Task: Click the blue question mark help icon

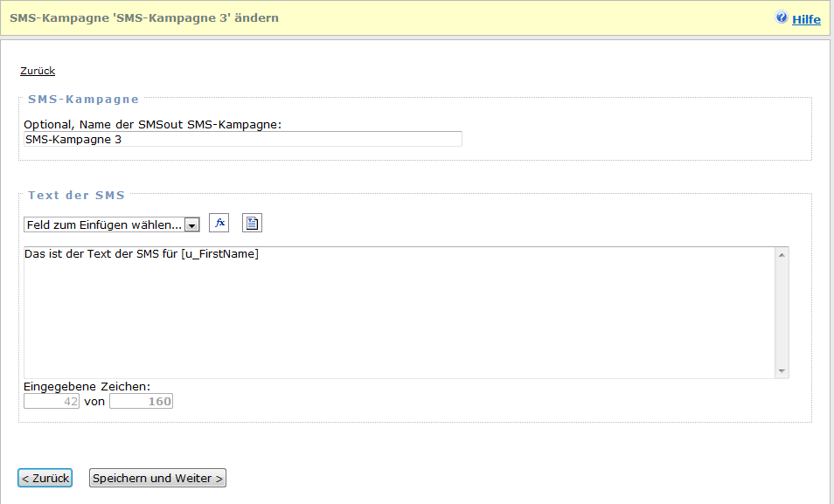Action: 782,17
